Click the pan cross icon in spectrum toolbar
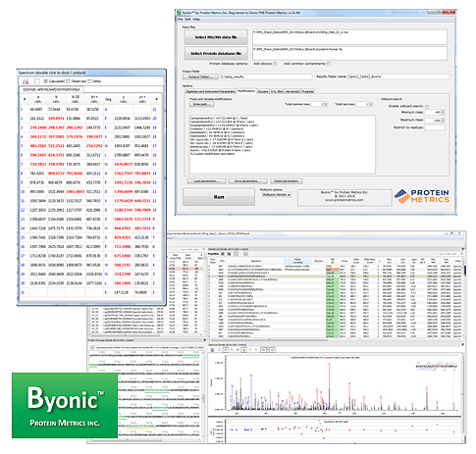Screen dimensions: 476x454 tap(238, 350)
